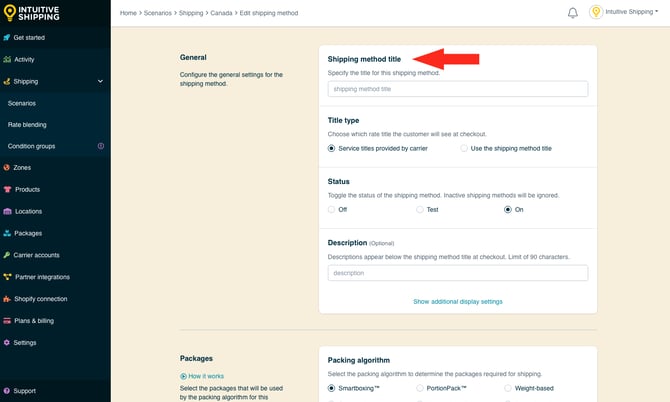
Task: Go to Scenarios breadcrumb
Action: [x=158, y=13]
